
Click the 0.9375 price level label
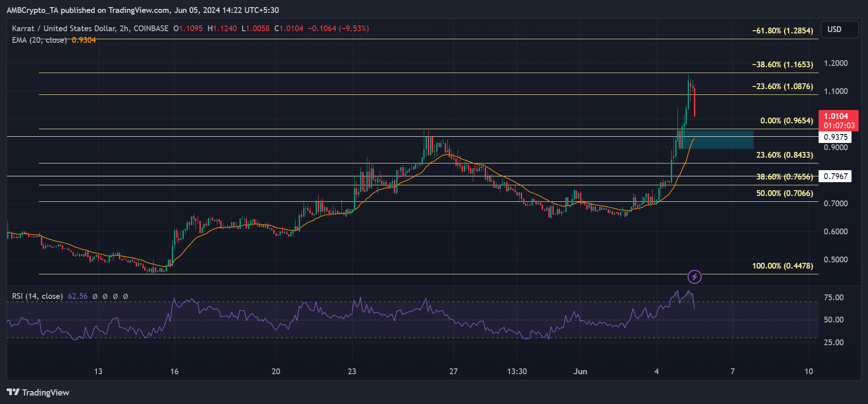(836, 137)
